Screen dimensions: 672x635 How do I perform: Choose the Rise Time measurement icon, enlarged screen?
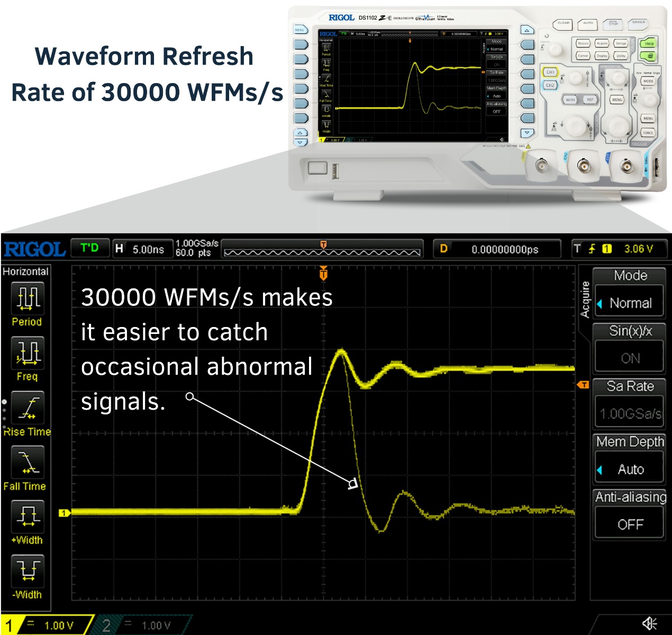pos(28,407)
